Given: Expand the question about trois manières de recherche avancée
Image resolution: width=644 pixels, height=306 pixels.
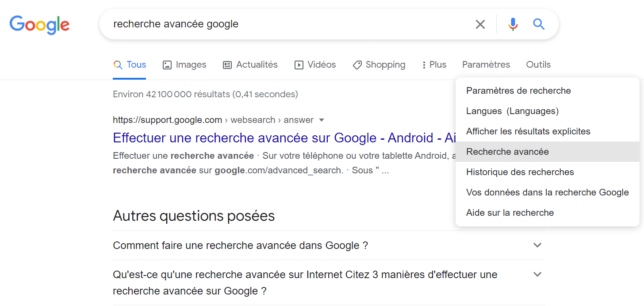Looking at the screenshot, I should click(x=537, y=274).
